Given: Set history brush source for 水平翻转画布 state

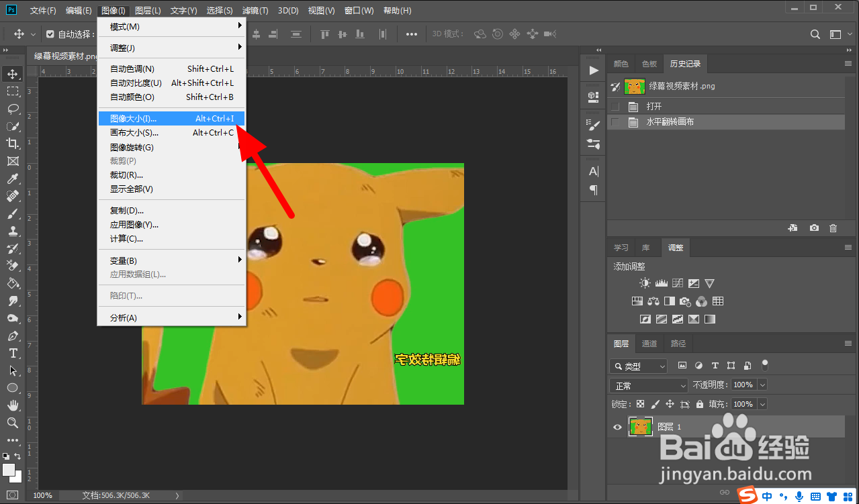Looking at the screenshot, I should (615, 122).
